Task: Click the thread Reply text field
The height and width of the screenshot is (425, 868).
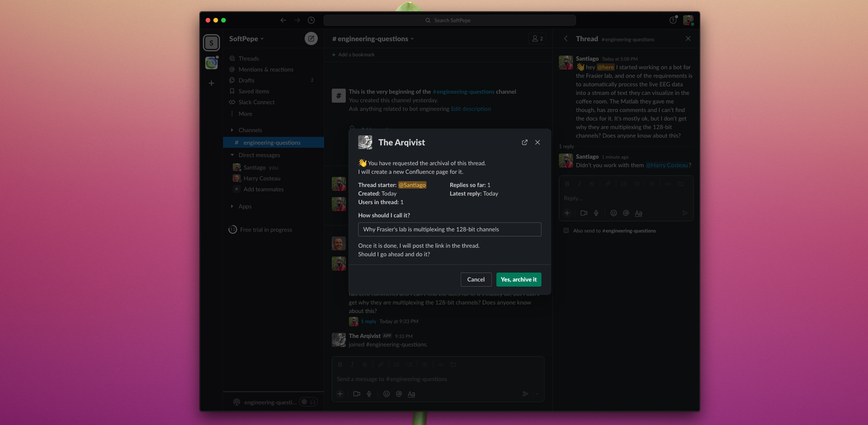Action: click(x=626, y=198)
